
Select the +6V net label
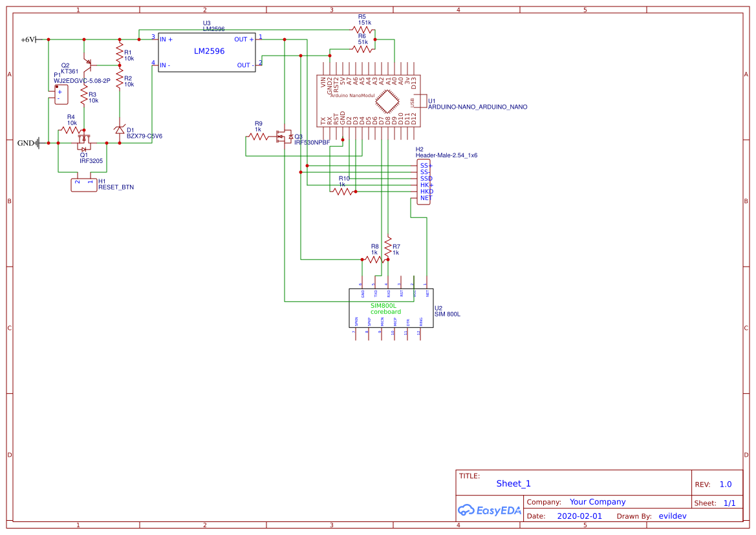click(x=28, y=39)
